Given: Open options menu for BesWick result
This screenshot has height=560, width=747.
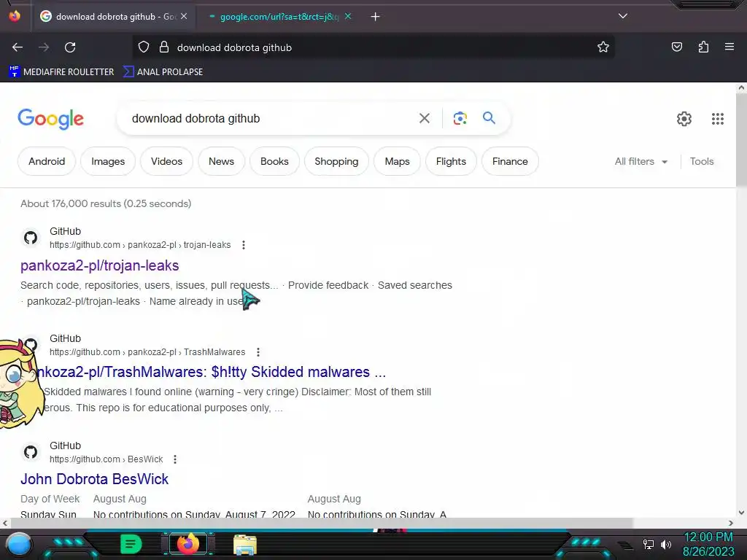Looking at the screenshot, I should pyautogui.click(x=175, y=459).
